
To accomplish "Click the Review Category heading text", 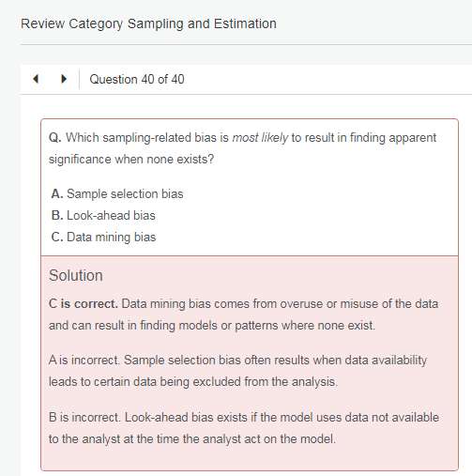I will [x=71, y=24].
